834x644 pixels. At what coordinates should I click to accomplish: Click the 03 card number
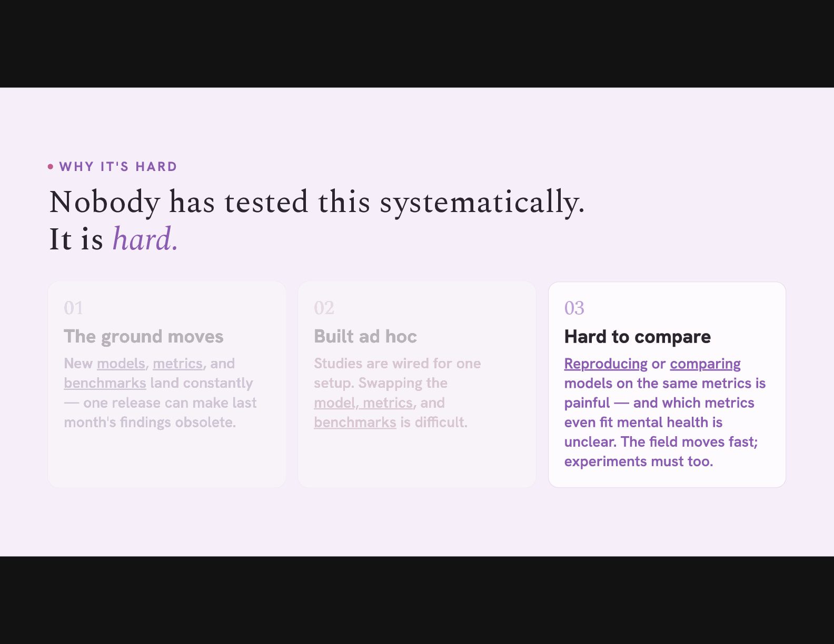pyautogui.click(x=574, y=308)
